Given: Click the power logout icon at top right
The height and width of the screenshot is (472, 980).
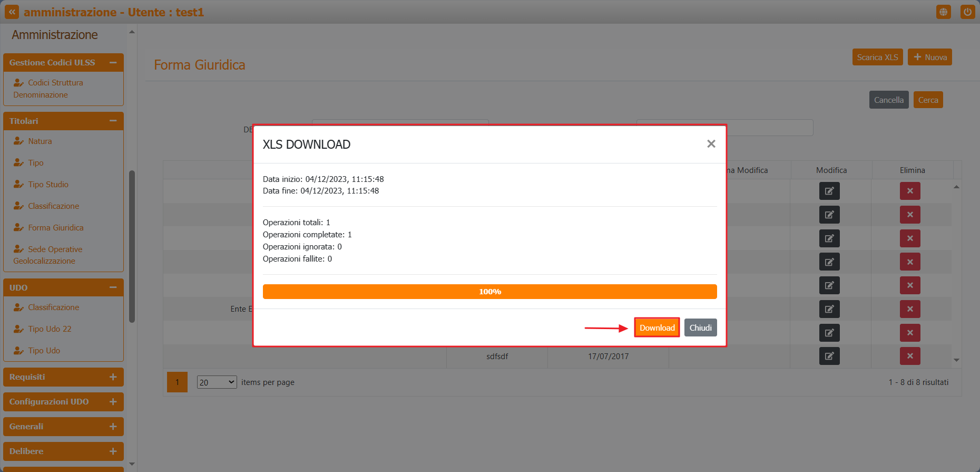Looking at the screenshot, I should tap(967, 12).
